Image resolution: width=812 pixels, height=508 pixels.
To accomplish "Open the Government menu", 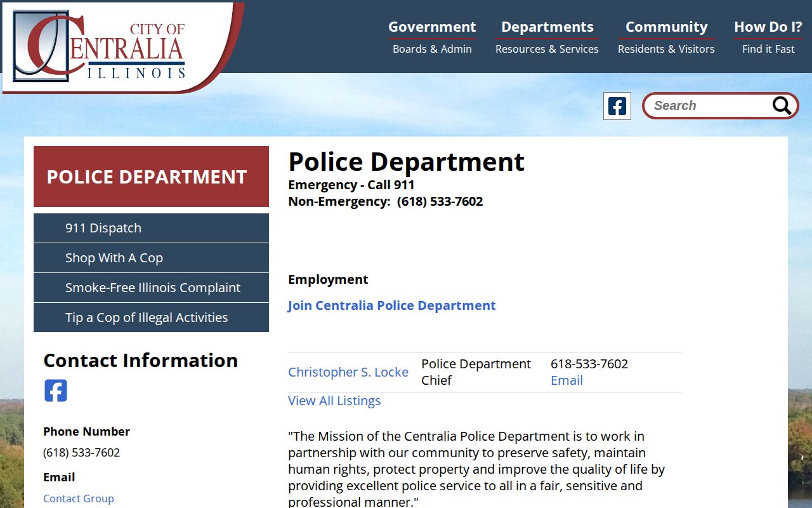I will coord(432,37).
